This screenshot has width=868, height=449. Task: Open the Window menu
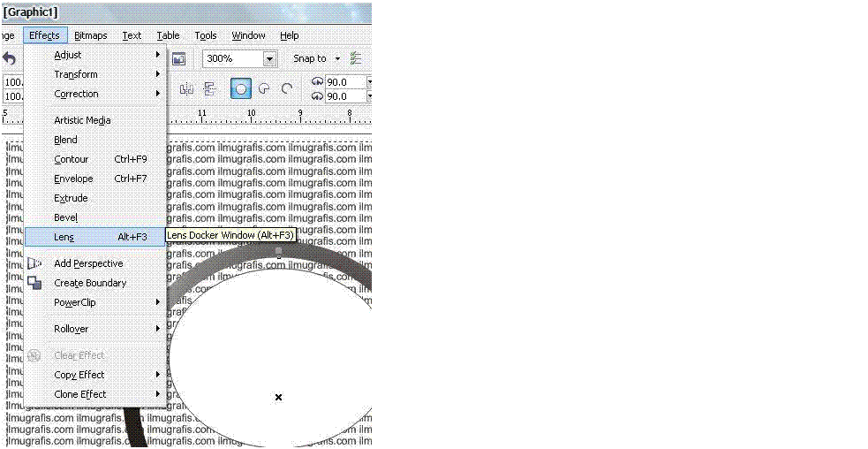click(x=248, y=35)
